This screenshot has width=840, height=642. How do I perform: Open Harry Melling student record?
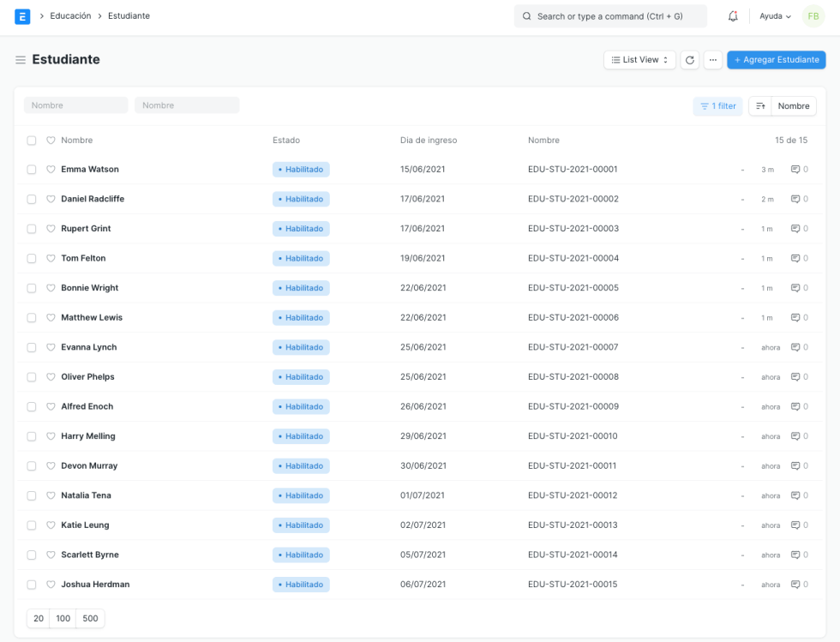click(x=88, y=436)
